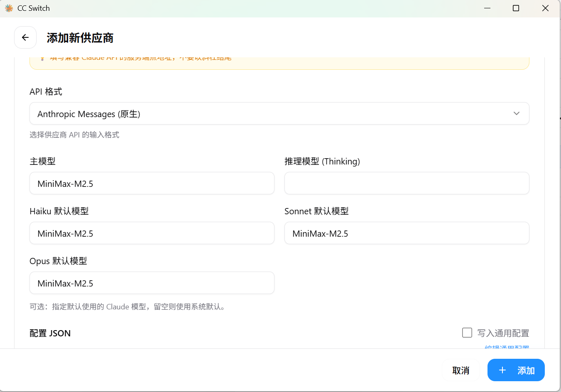Click the 配置 JSON label
This screenshot has width=561, height=392.
(x=50, y=333)
